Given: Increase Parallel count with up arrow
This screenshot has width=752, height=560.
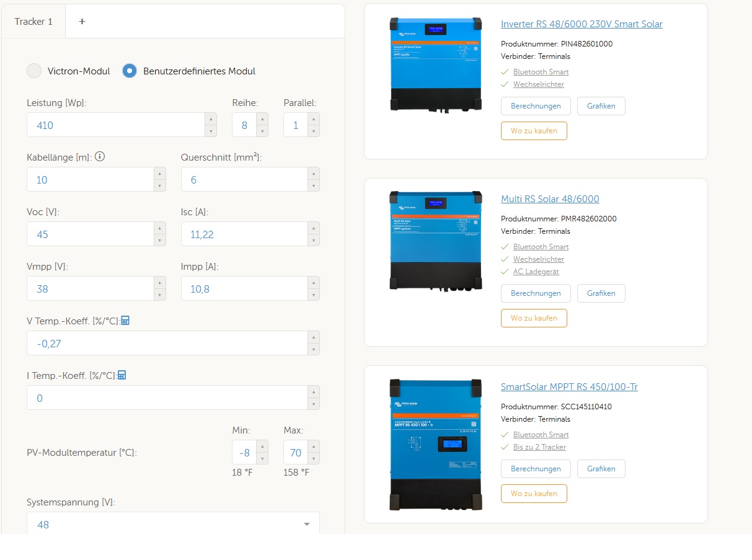Looking at the screenshot, I should 314,118.
